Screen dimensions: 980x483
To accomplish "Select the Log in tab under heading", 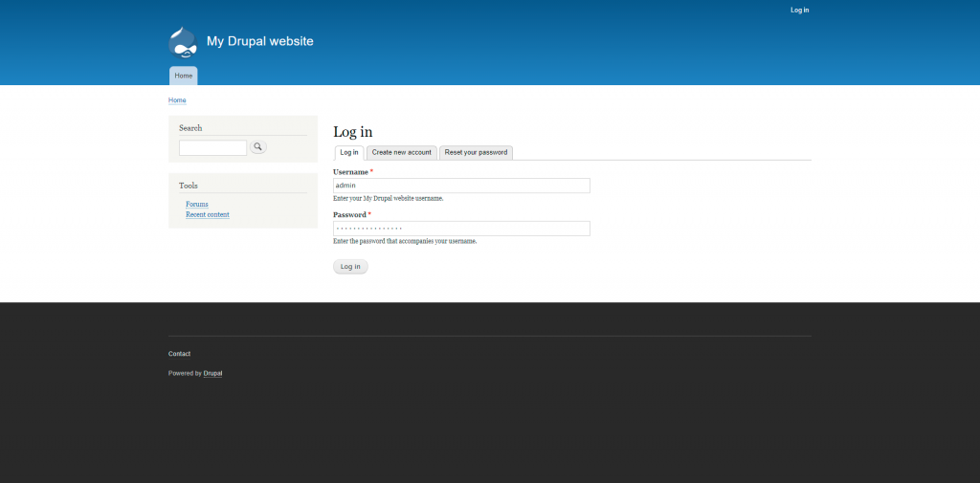I will tap(349, 152).
